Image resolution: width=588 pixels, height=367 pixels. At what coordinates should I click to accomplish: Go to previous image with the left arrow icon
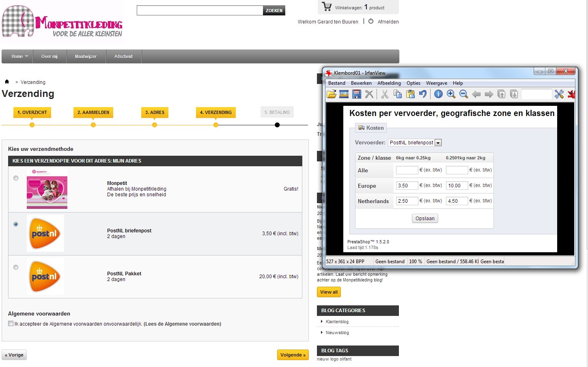(x=476, y=94)
